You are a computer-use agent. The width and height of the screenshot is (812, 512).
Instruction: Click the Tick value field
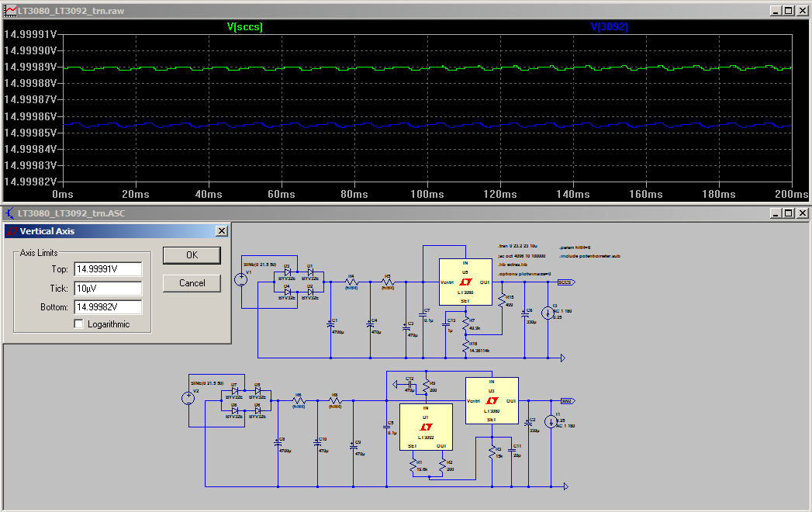pos(108,288)
